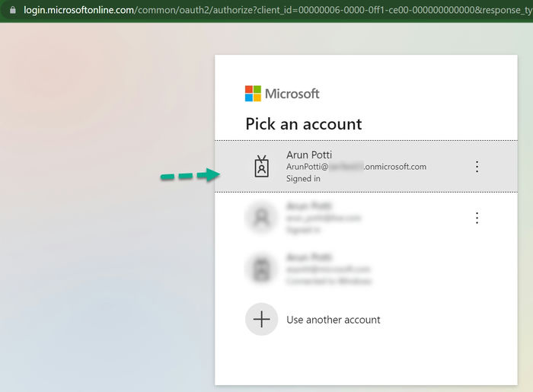Click the Microsoft logo
Image resolution: width=533 pixels, height=392 pixels.
[x=282, y=94]
